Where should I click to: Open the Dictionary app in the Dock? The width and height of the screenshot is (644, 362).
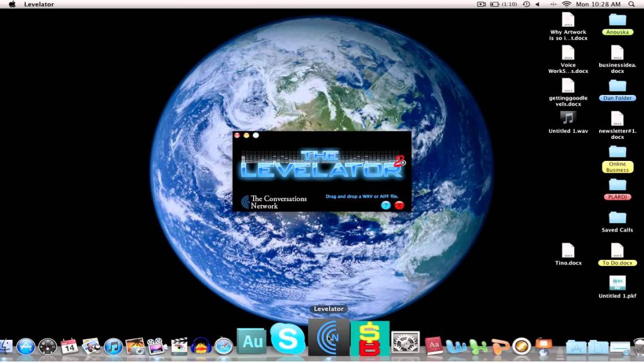433,346
